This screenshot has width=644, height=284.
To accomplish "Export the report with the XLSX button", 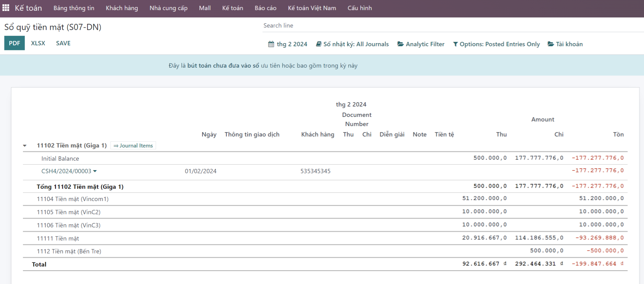I will pyautogui.click(x=38, y=43).
